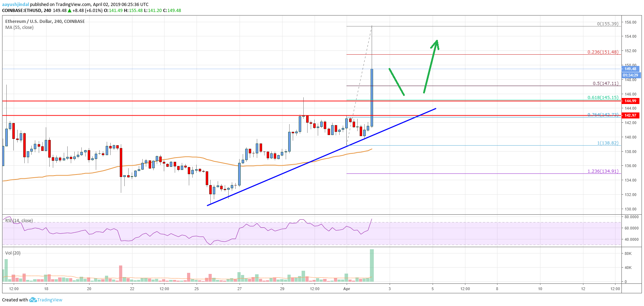The height and width of the screenshot is (306, 644).
Task: Click the 27 date label on time axis
Action: coord(240,289)
